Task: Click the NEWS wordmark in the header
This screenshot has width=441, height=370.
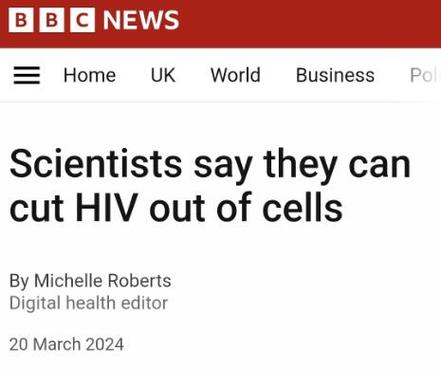Action: click(141, 20)
